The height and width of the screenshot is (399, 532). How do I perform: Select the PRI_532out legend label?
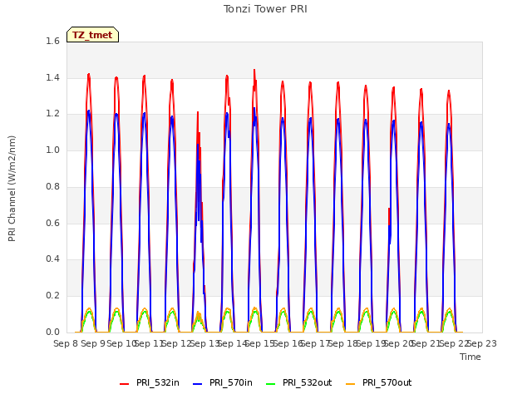tap(307, 382)
